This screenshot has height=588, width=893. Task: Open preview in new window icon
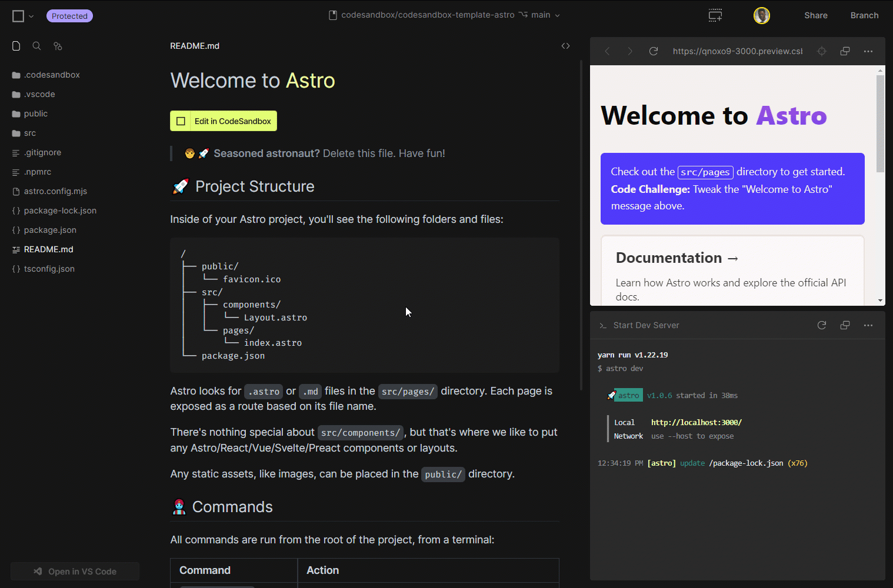(845, 51)
